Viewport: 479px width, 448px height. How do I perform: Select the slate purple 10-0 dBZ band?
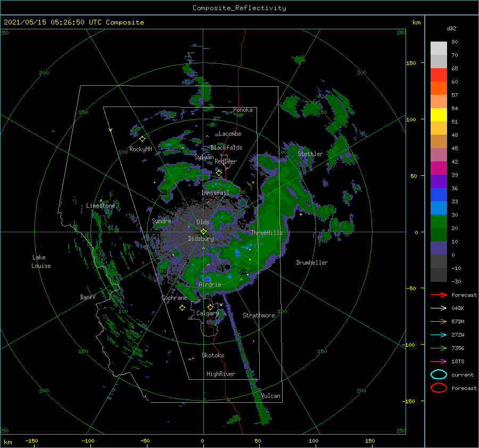[439, 248]
